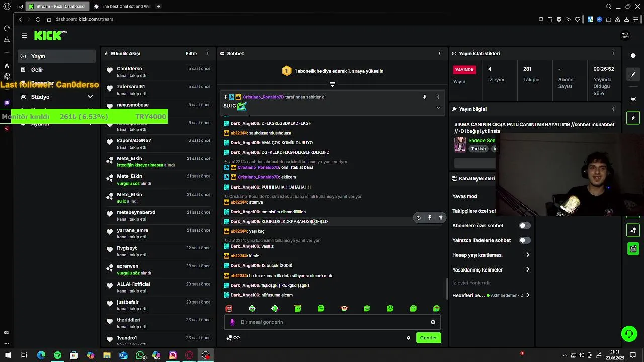Click Cristiano_Ronaldo7D username in pinned message

click(263, 97)
